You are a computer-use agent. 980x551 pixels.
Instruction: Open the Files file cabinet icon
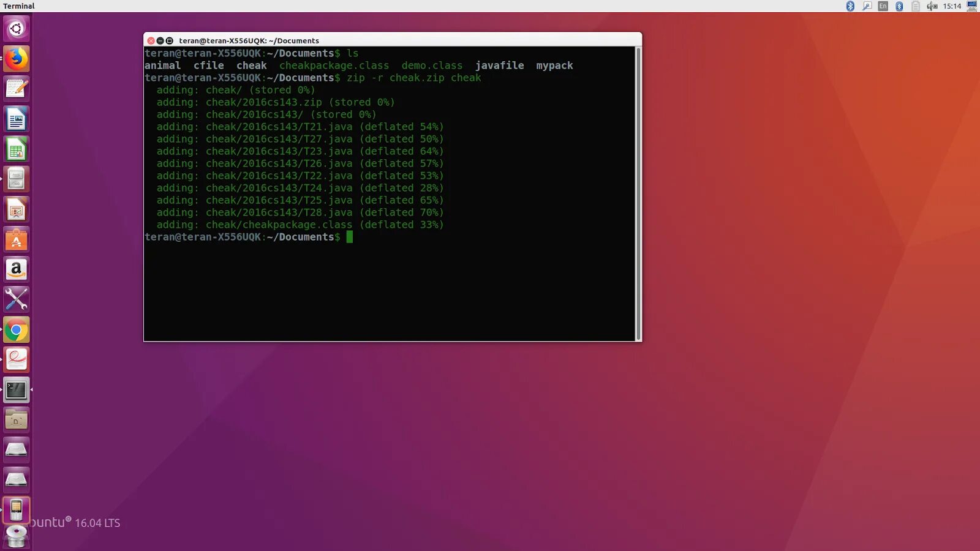[x=17, y=179]
